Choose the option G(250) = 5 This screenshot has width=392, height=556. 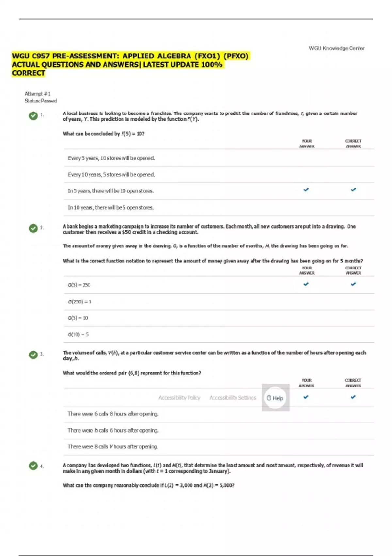point(79,302)
